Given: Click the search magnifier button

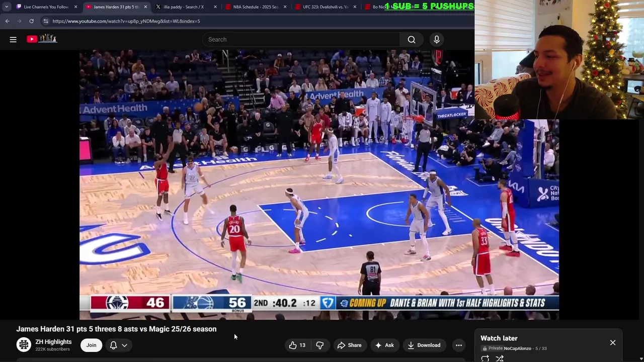Looking at the screenshot, I should pyautogui.click(x=412, y=39).
